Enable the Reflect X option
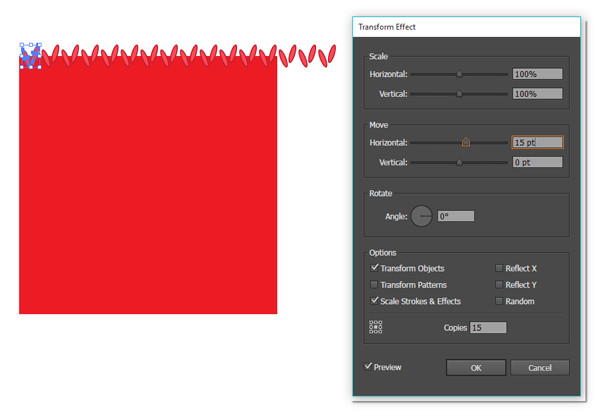This screenshot has width=600, height=417. point(499,268)
